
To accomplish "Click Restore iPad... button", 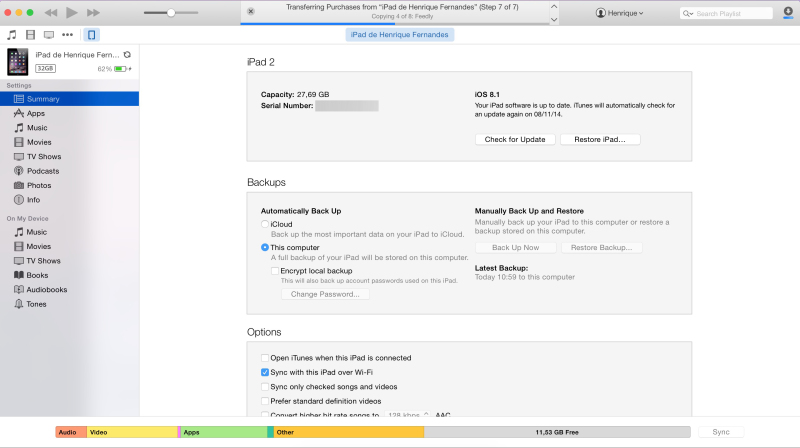I will coord(600,139).
